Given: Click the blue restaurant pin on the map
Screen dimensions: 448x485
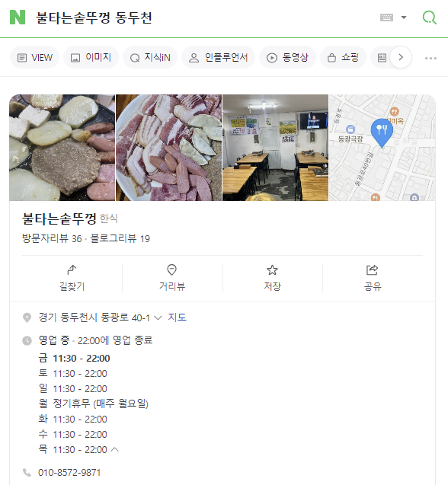Looking at the screenshot, I should (x=382, y=132).
